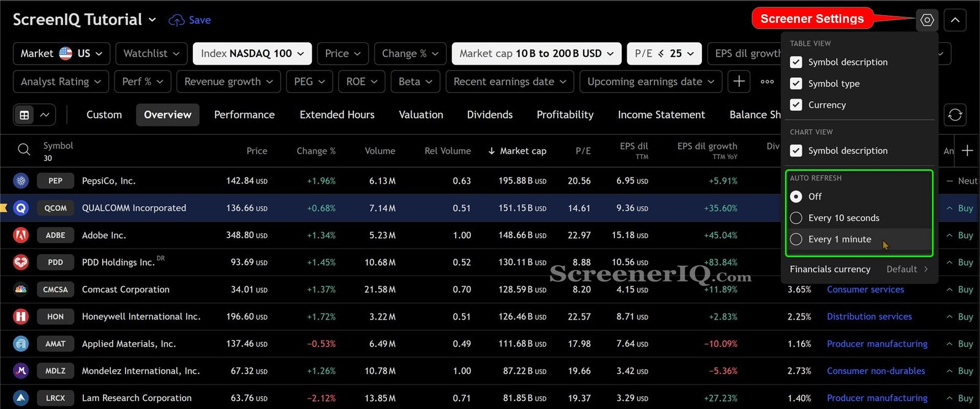Open the Watchlist dropdown
This screenshot has height=409, width=980.
(x=151, y=53)
